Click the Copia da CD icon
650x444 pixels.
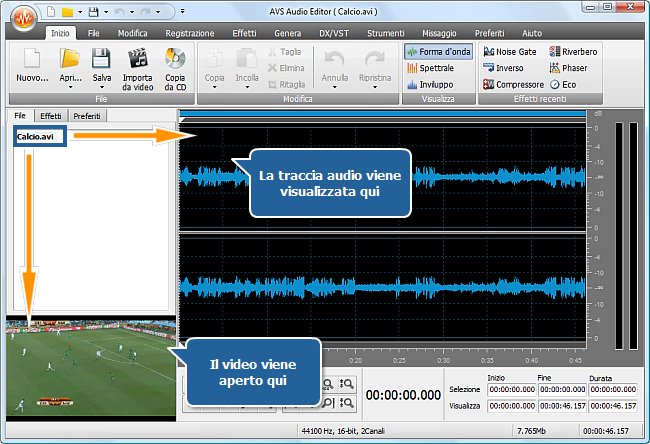click(x=175, y=60)
